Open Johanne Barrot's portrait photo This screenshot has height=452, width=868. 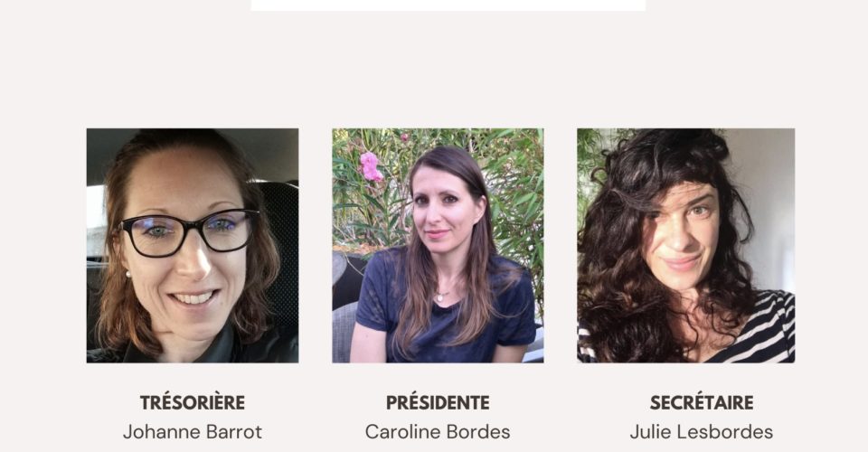[193, 246]
